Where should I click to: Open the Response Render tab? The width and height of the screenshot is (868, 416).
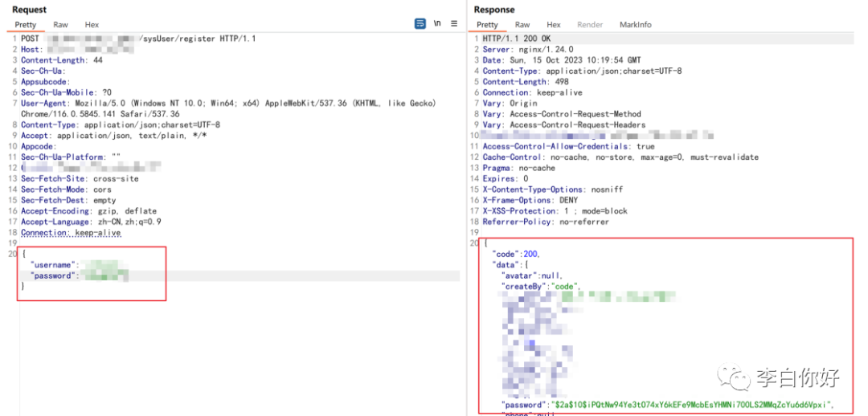(590, 24)
